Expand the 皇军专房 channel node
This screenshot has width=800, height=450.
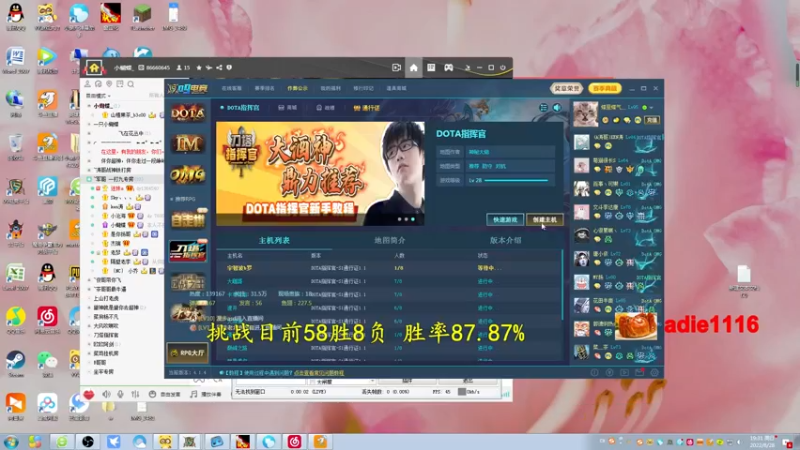point(89,372)
